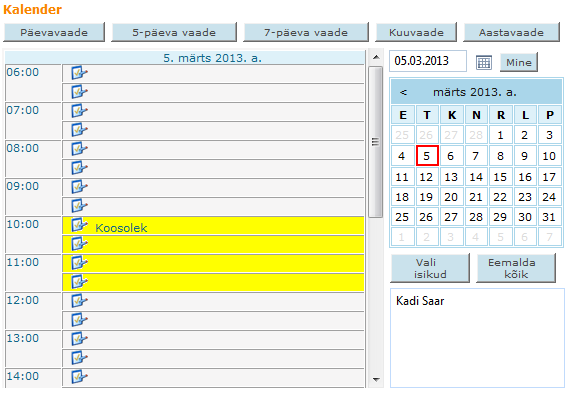
Task: Add entry icon in 06:30 half-hour row
Action: [x=79, y=92]
